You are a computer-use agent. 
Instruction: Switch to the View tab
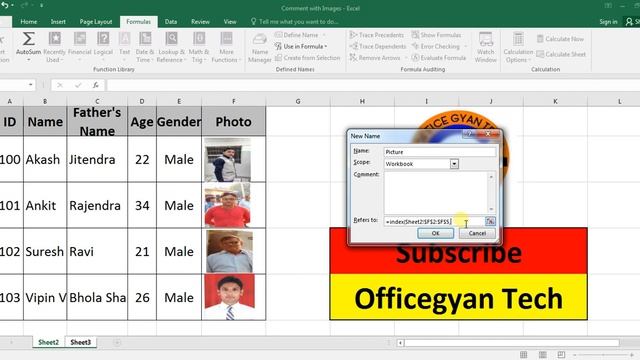[230, 22]
